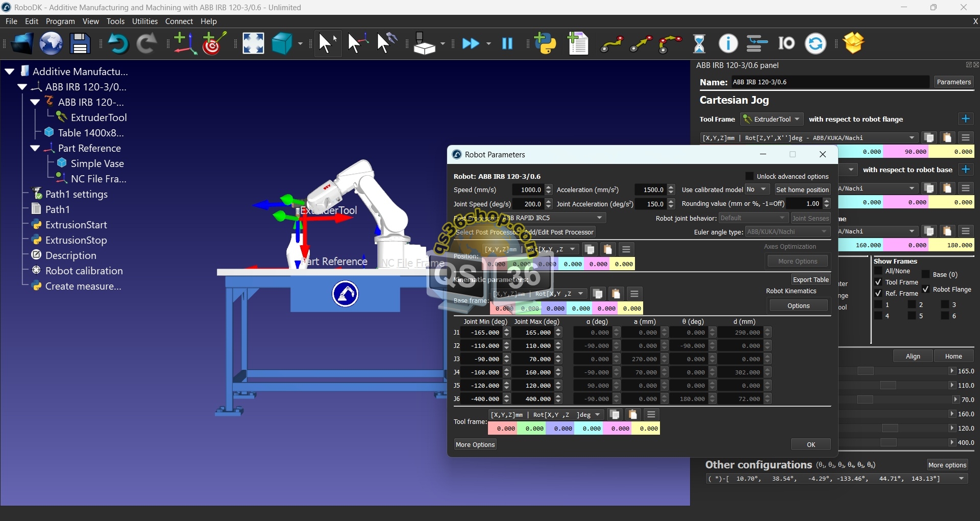Enable Unlock advanced options checkbox

(x=749, y=176)
